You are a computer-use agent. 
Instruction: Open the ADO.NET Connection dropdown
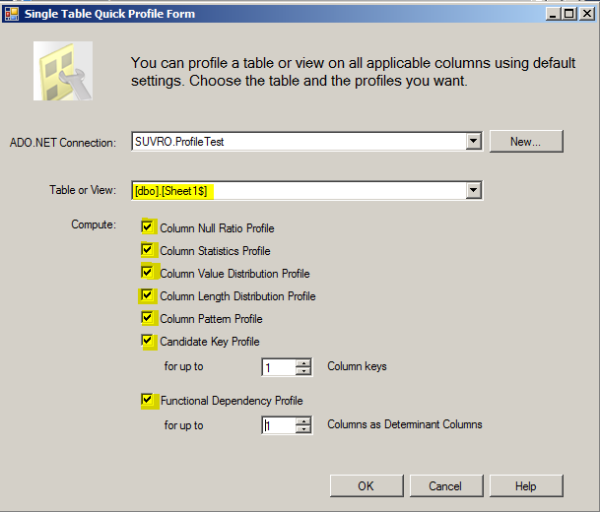(473, 142)
